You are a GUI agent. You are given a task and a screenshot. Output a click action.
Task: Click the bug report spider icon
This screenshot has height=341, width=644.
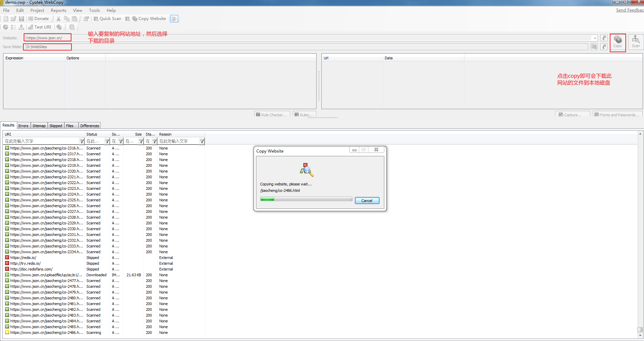[x=59, y=27]
